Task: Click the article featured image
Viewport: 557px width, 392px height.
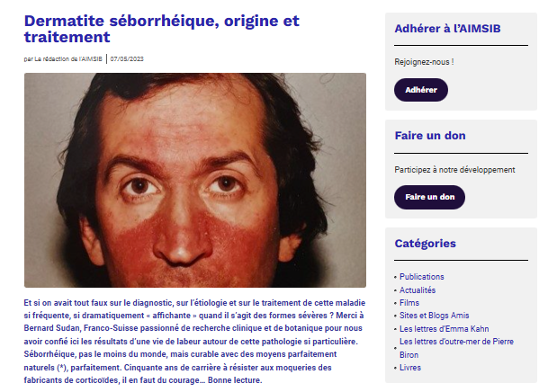Action: point(195,180)
